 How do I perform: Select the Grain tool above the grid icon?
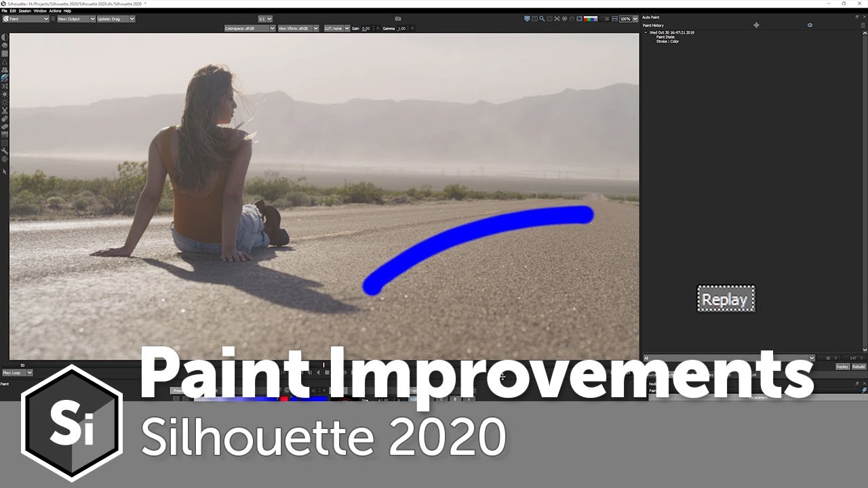5,135
